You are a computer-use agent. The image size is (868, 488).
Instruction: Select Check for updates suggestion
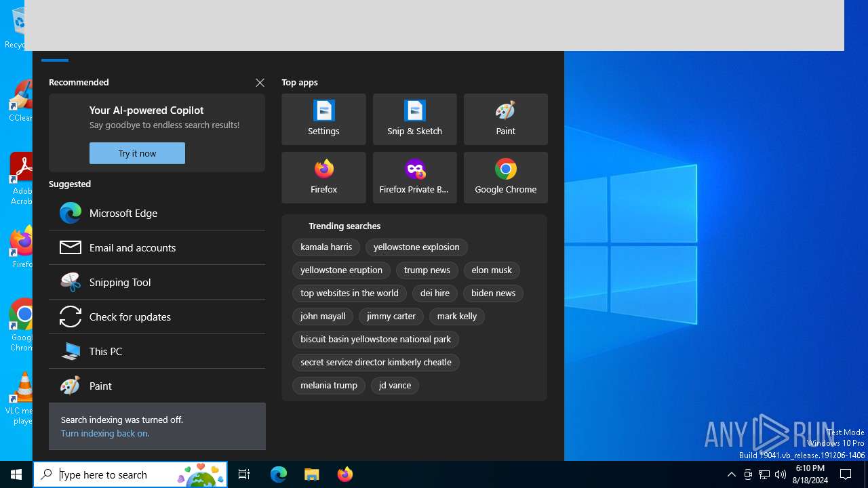[x=157, y=317]
